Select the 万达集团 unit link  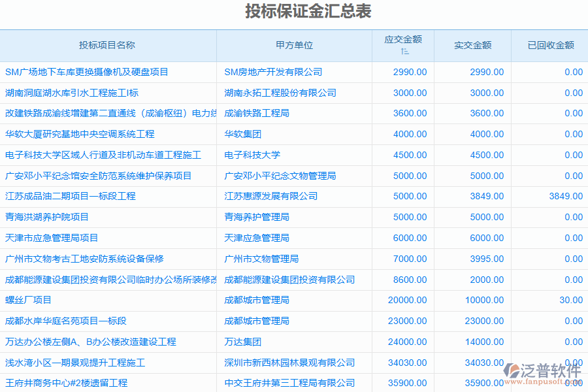pos(244,342)
